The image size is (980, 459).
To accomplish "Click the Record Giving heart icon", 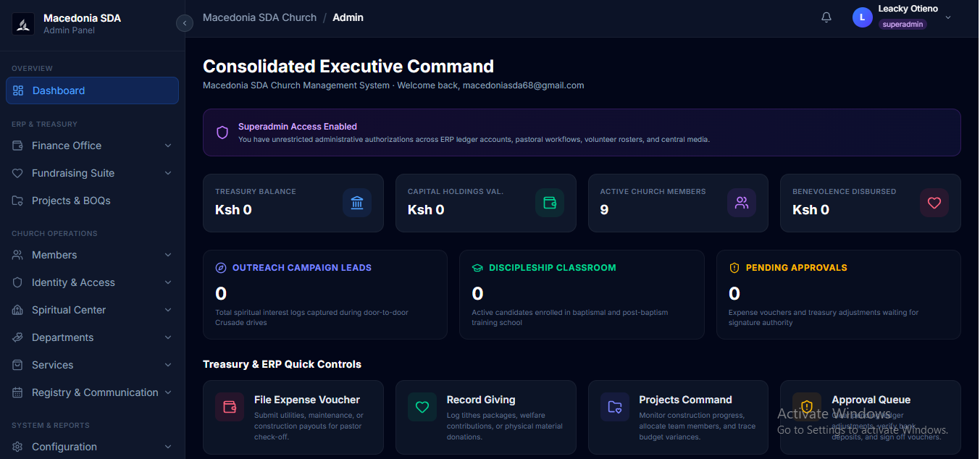I will coord(422,407).
